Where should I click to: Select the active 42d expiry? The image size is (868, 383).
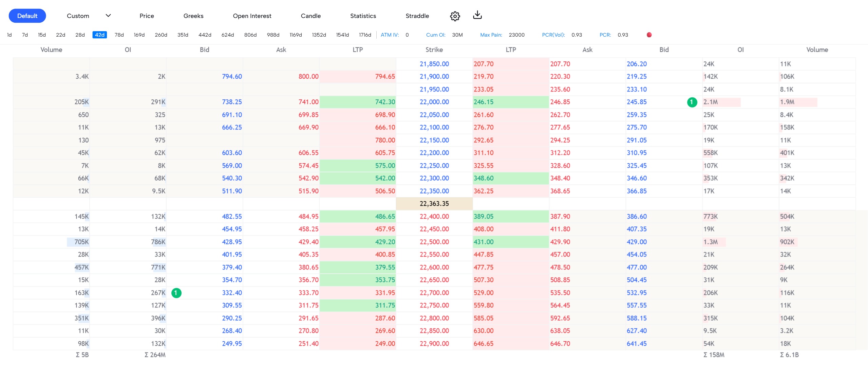click(x=100, y=35)
